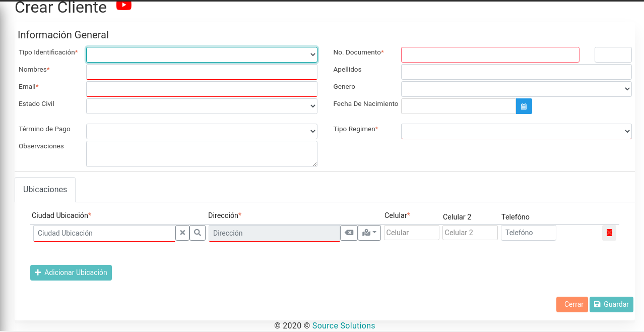
Task: Click the Adicionar Ubicación button
Action: 71,272
